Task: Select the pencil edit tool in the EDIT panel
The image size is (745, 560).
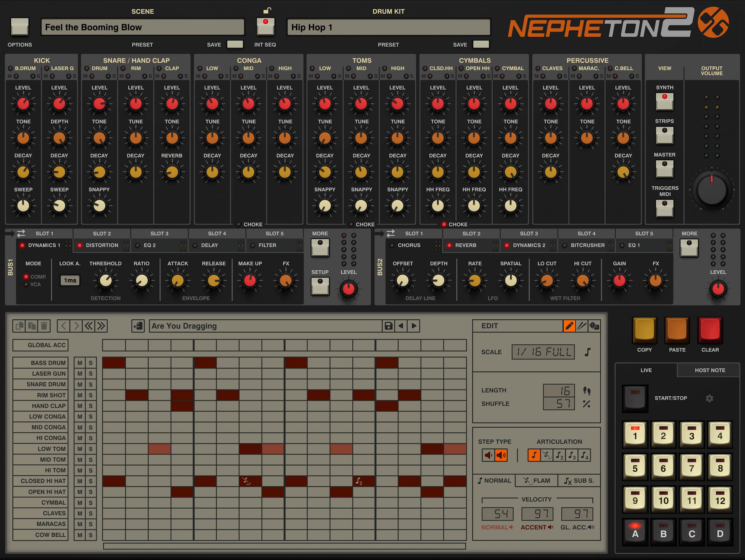Action: (569, 326)
